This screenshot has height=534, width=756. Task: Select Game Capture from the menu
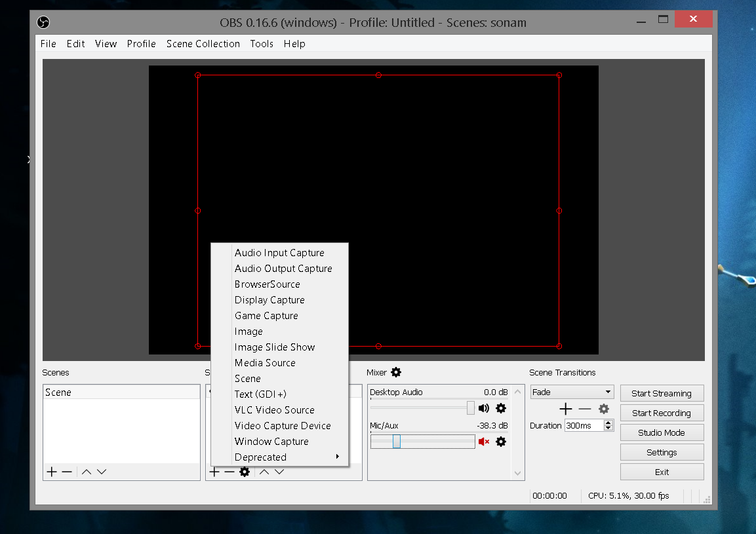[279, 316]
